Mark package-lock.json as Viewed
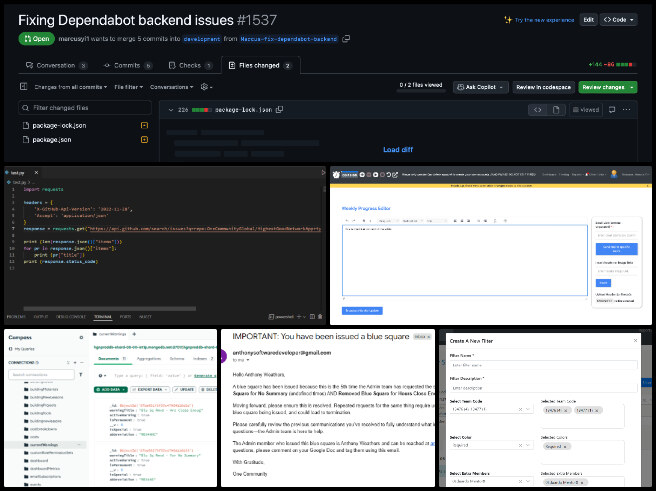656x491 pixels. point(586,110)
